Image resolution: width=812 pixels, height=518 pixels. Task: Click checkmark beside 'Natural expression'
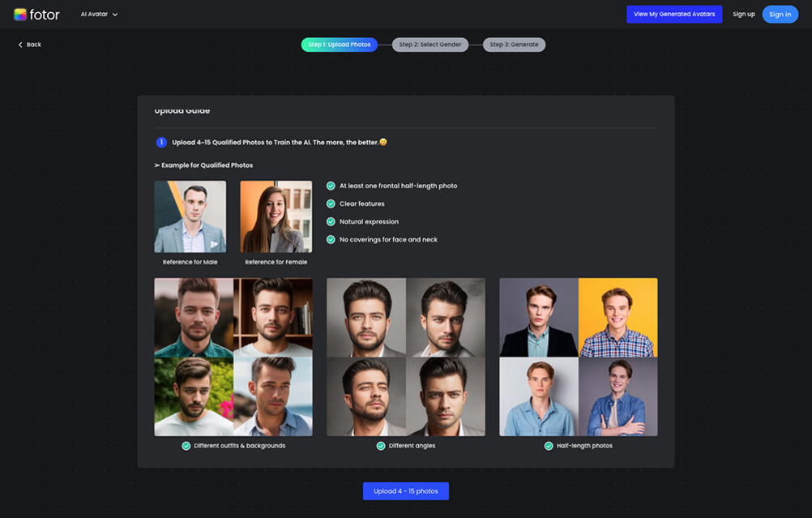pyautogui.click(x=331, y=221)
